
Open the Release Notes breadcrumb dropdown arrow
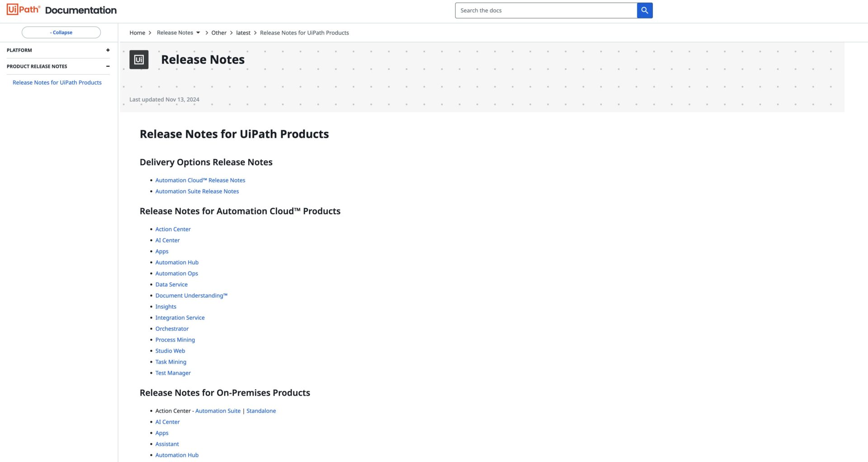[198, 33]
